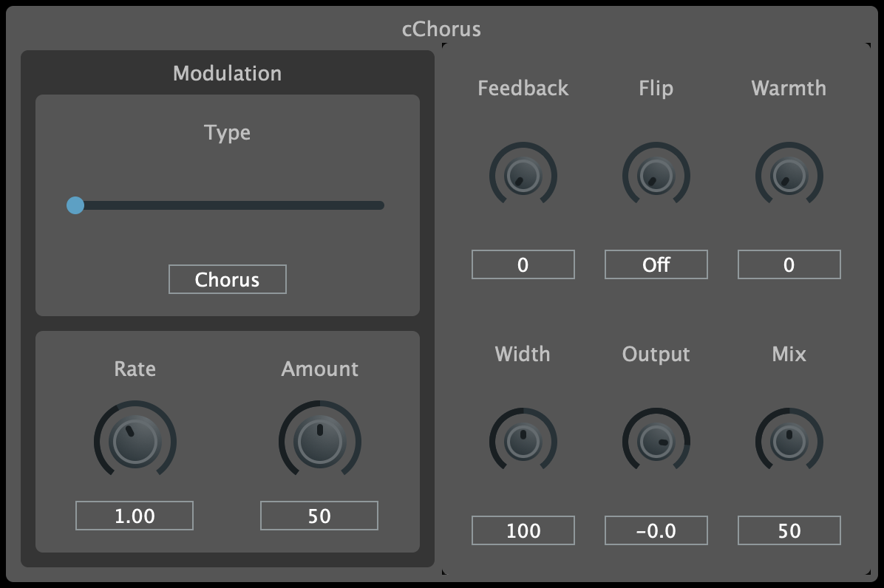This screenshot has height=588, width=884.
Task: Click the Amount knob
Action: (320, 441)
